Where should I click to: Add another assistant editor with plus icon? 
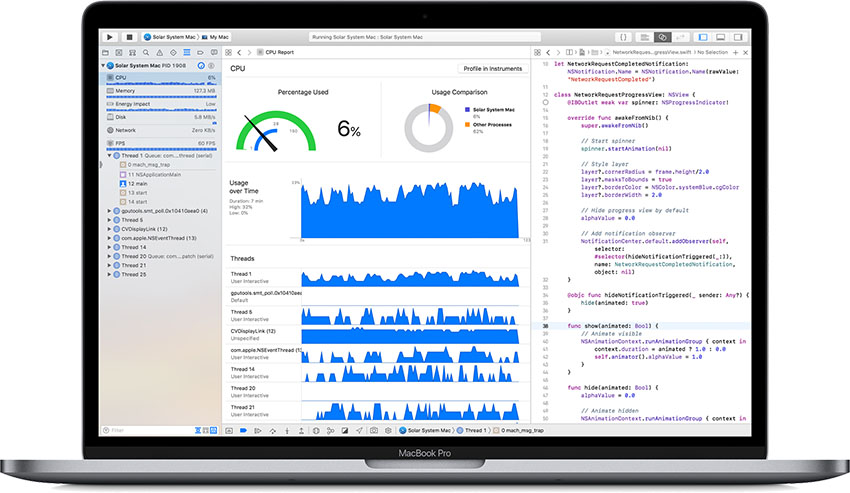(x=736, y=53)
